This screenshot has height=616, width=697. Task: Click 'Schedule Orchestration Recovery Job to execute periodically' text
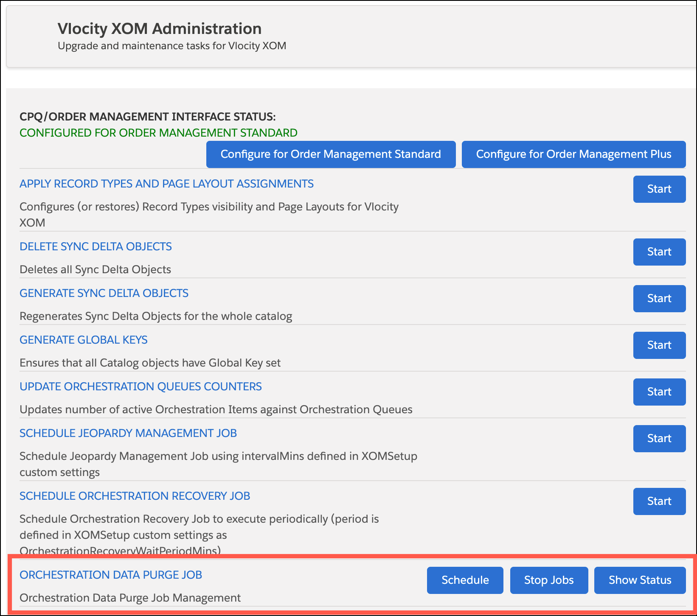(x=199, y=535)
